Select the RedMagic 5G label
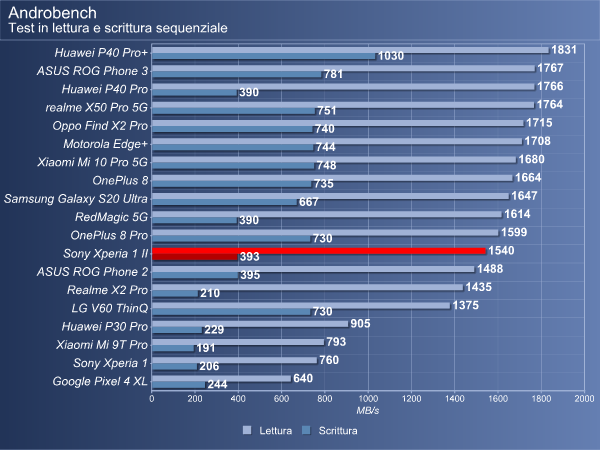Screen dimensions: 600x450 click(111, 217)
